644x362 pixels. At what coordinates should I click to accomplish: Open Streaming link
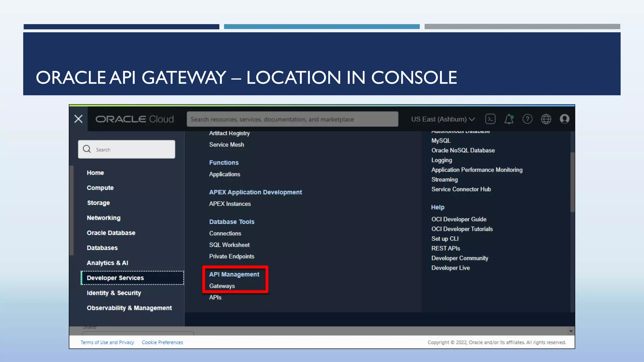[444, 180]
